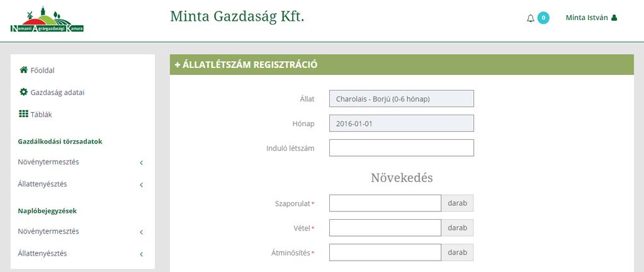Open the notification bell icon
Screen dimensions: 644x272
click(x=531, y=18)
